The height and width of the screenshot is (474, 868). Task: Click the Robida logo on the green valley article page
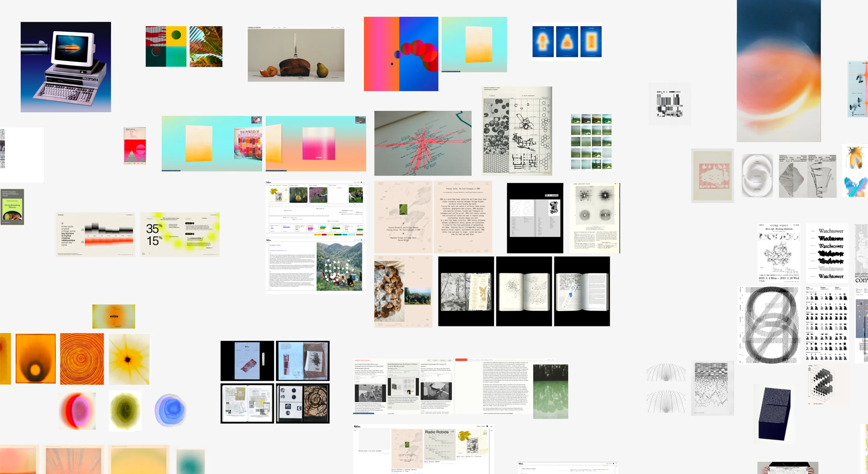point(269,240)
